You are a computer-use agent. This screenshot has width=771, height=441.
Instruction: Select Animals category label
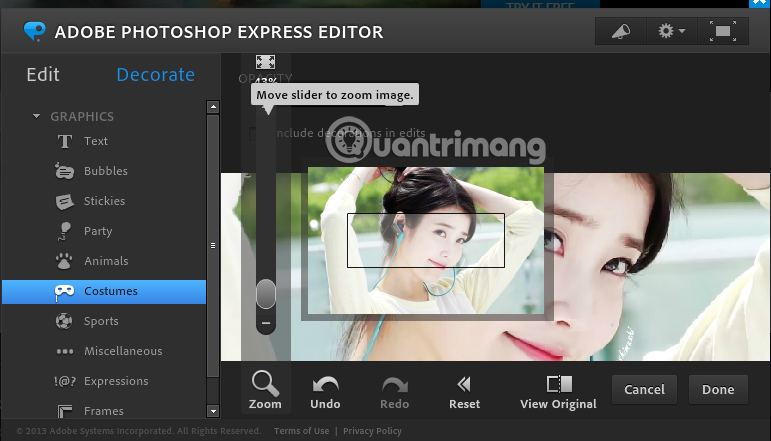(106, 261)
